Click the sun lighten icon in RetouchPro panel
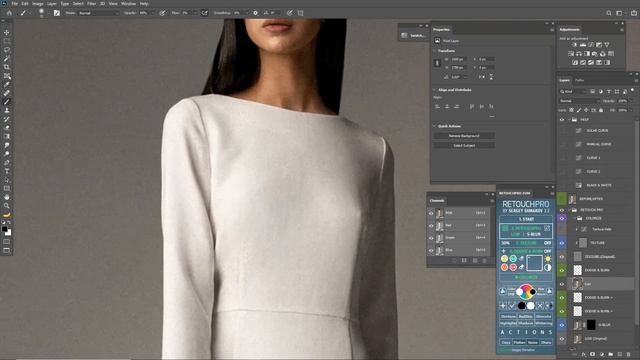640x360 pixels. [547, 259]
